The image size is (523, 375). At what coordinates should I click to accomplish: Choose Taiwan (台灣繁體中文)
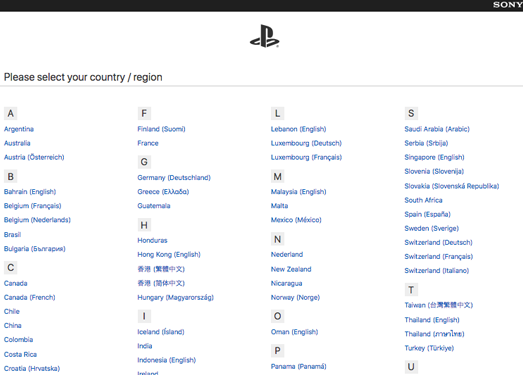pyautogui.click(x=439, y=305)
